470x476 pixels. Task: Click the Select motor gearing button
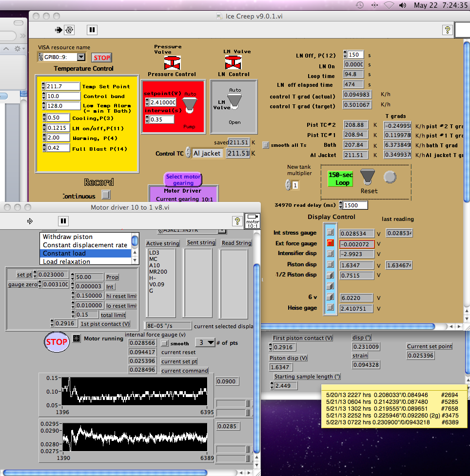tap(183, 179)
